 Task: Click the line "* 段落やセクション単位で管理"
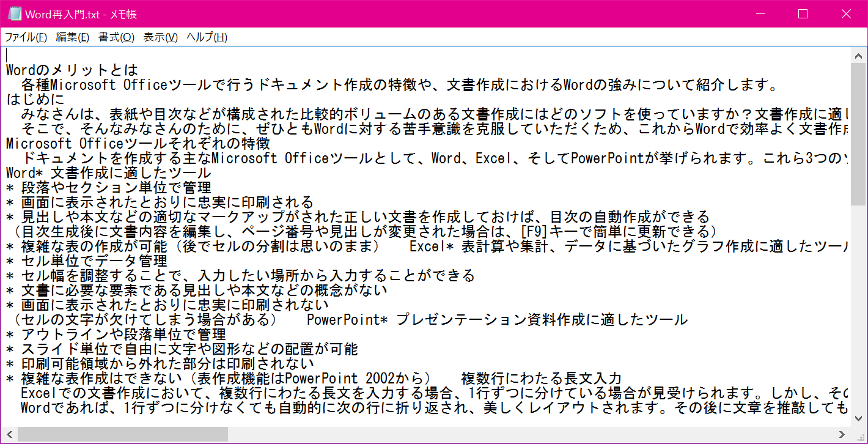(x=109, y=187)
